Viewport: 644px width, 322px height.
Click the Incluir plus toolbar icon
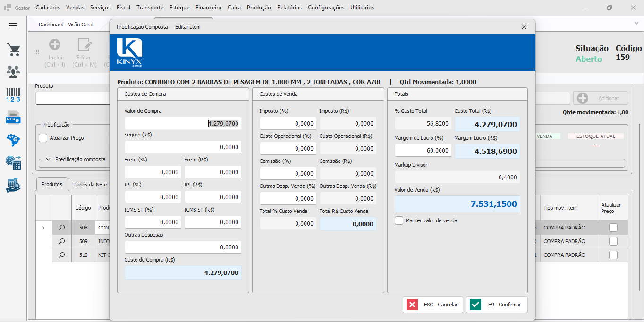point(55,45)
